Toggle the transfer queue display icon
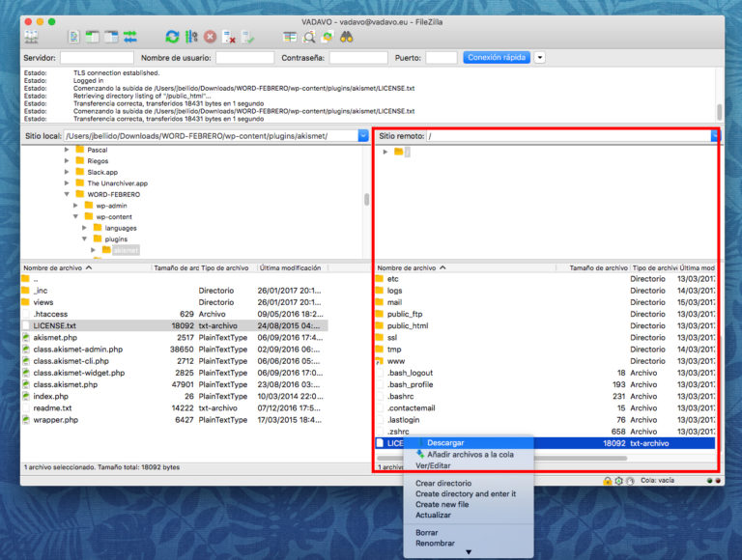This screenshot has width=742, height=560. point(130,37)
